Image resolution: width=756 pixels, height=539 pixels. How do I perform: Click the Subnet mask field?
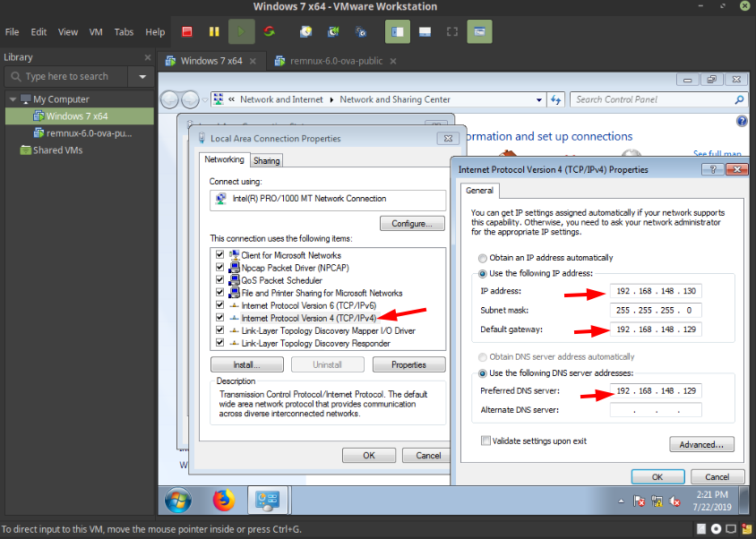coord(656,310)
